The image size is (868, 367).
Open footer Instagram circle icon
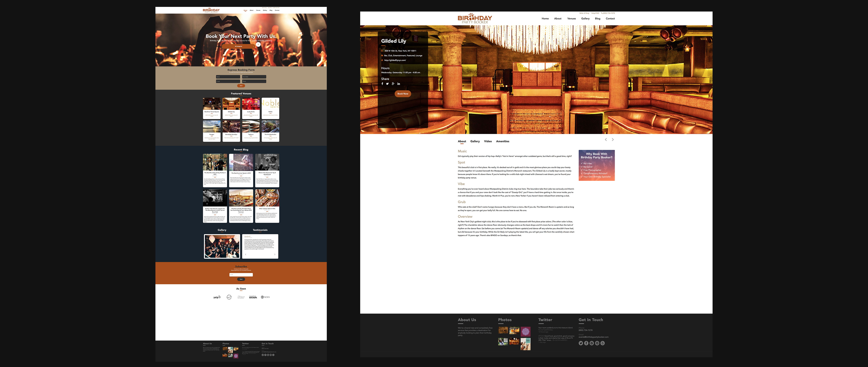click(x=592, y=343)
